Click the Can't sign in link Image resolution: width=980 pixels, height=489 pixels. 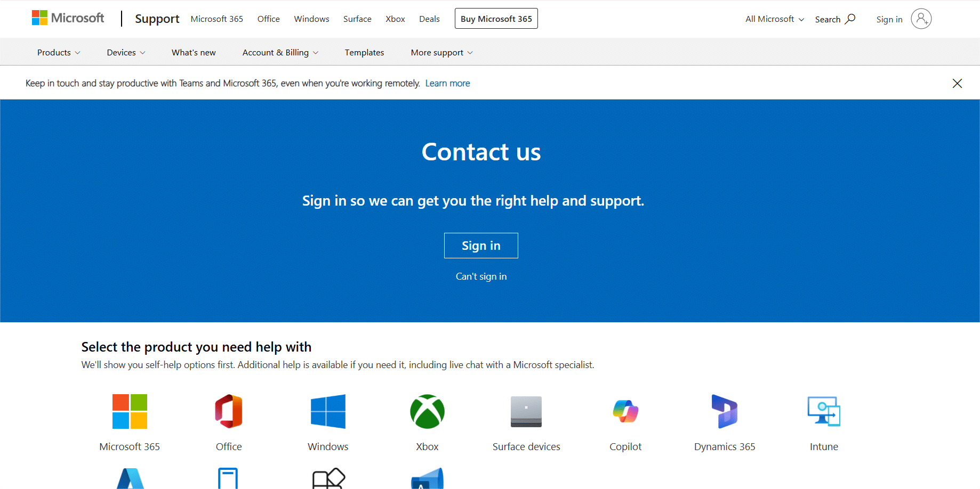pos(481,276)
